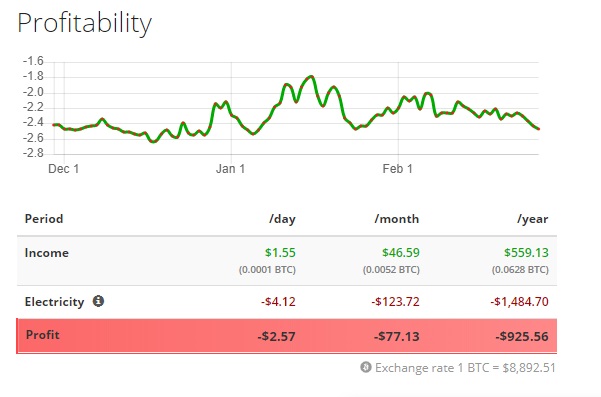Click the /day column header

tap(282, 219)
